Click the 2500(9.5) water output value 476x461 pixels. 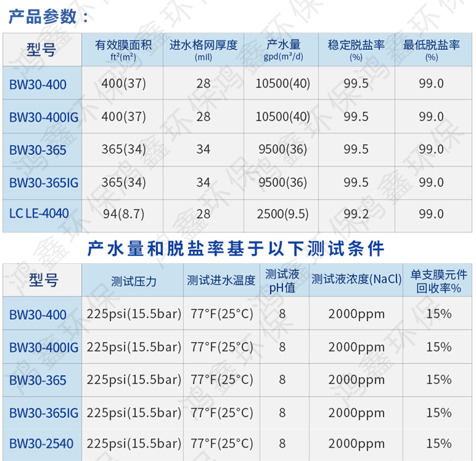[x=283, y=214]
